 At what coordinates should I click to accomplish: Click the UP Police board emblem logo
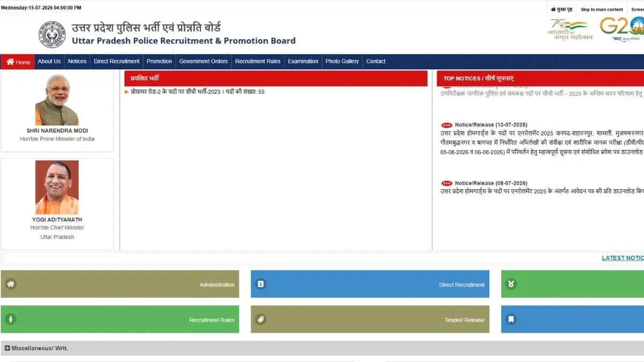tap(52, 34)
